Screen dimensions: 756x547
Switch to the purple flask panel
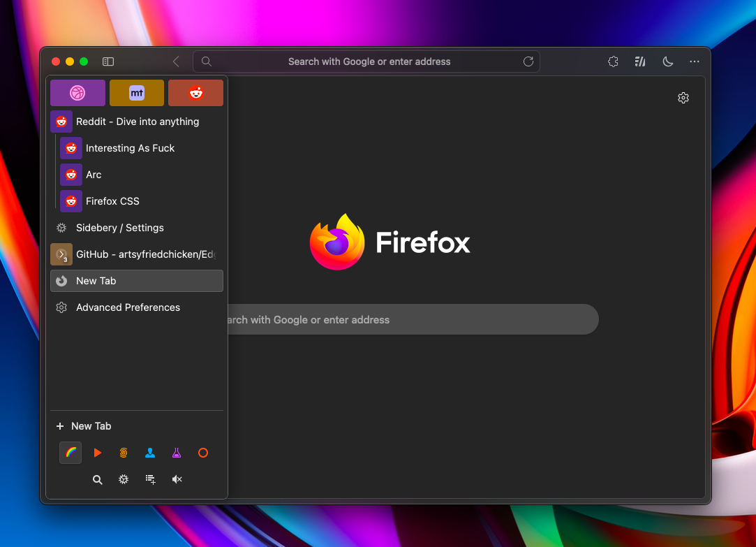[177, 453]
